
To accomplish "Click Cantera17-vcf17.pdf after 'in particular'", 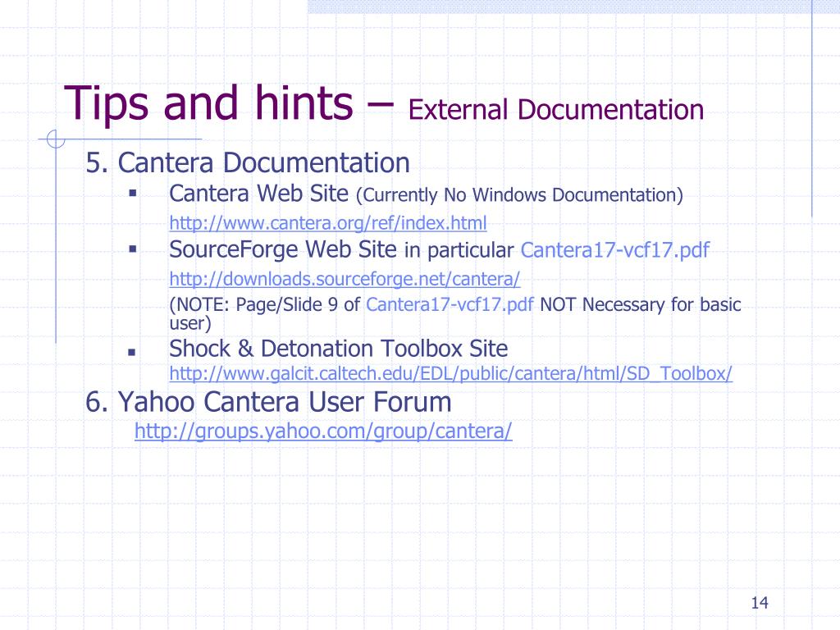I will [x=615, y=250].
